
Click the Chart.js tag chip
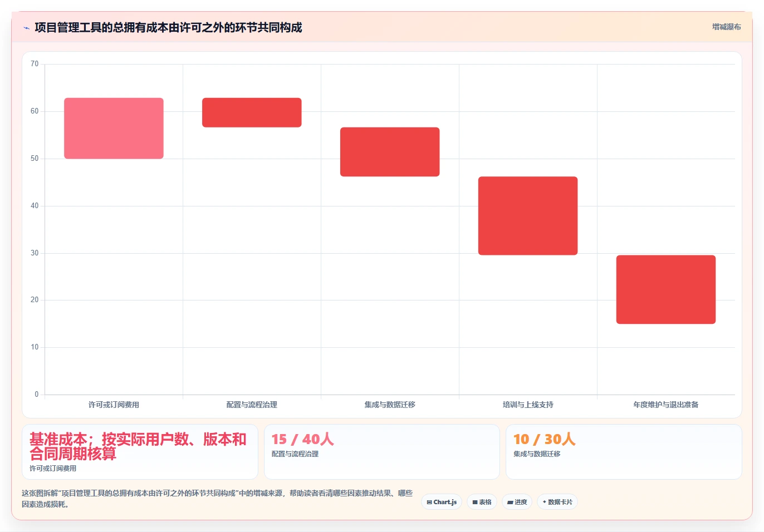[x=442, y=502]
